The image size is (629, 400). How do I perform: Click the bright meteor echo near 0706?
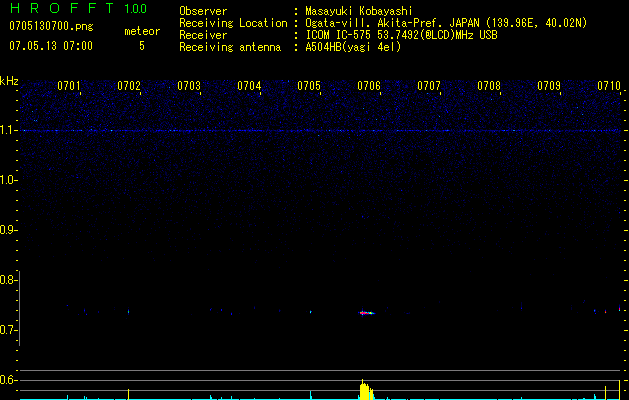(x=366, y=313)
